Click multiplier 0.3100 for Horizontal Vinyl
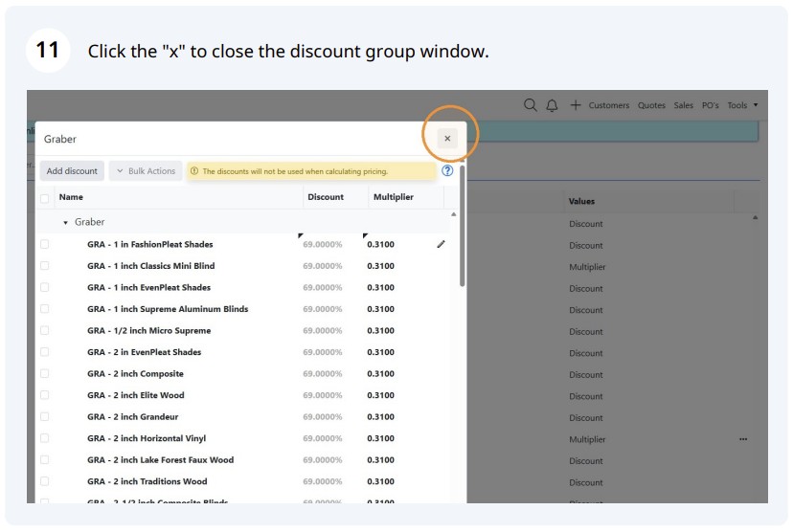This screenshot has width=793, height=532. (x=381, y=438)
